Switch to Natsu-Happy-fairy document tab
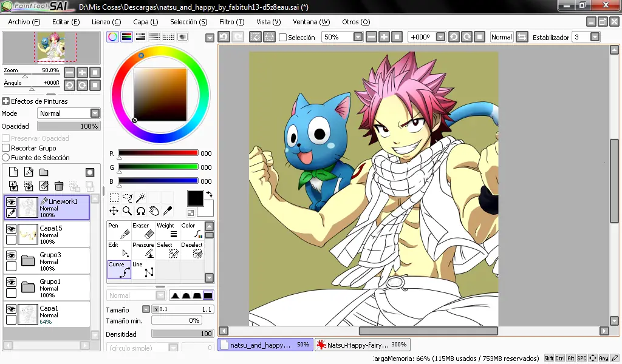The image size is (622, 364). (362, 345)
